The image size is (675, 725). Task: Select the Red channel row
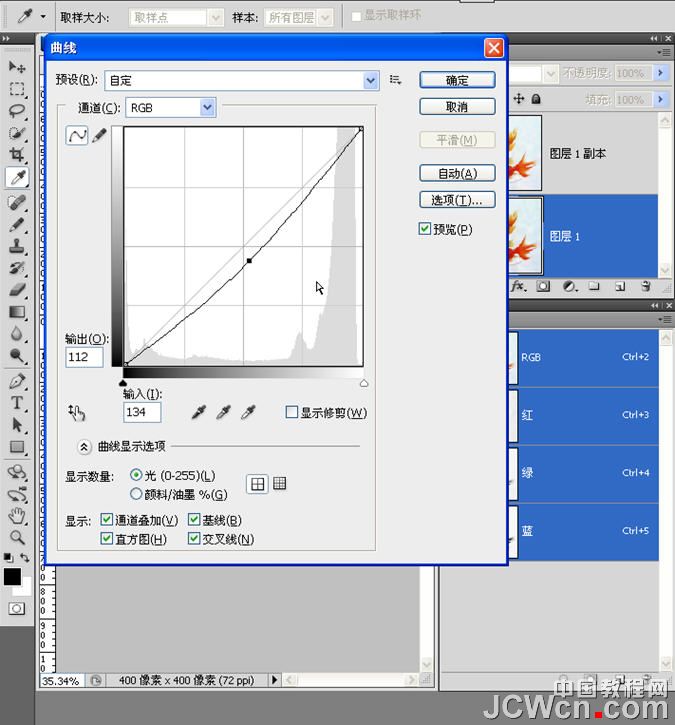(x=583, y=415)
